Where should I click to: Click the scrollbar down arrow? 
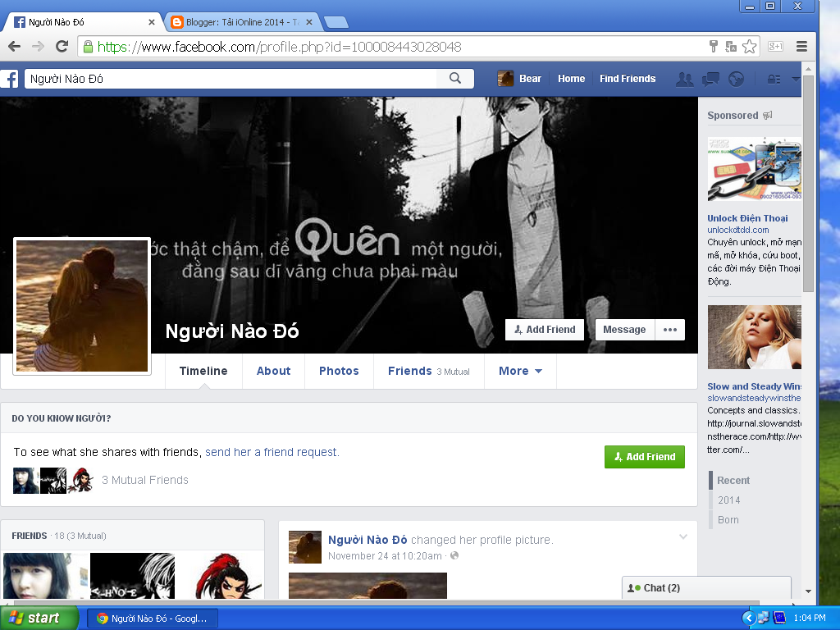808,591
